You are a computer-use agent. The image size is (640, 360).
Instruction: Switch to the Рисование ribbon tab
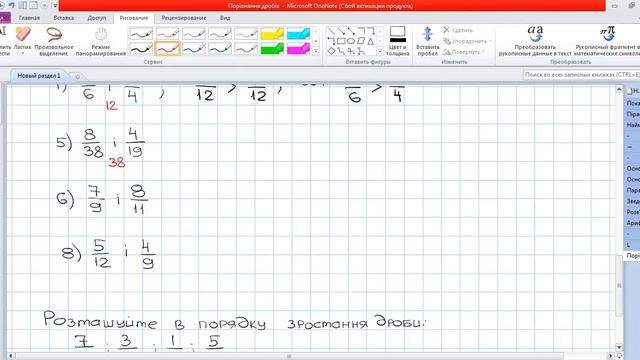134,18
